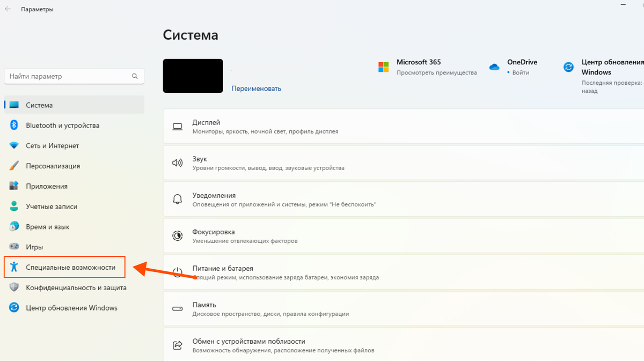
Task: Click the Приложения apps icon
Action: tap(14, 186)
